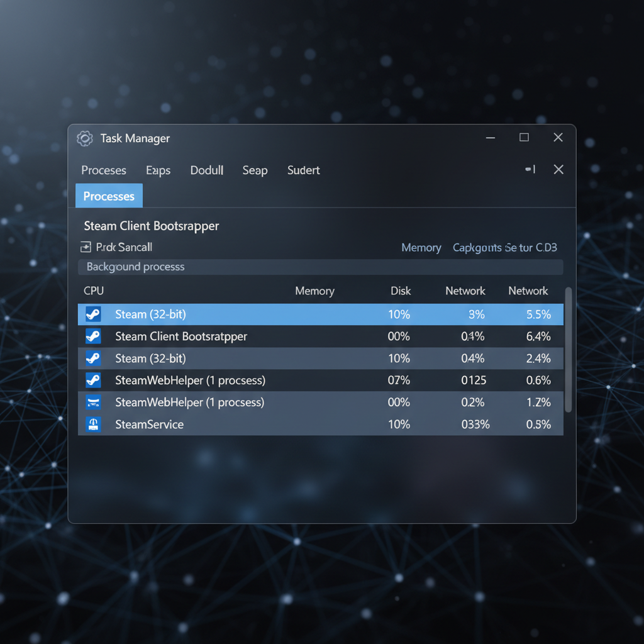Open the Dodull menu item
Screen dimensions: 644x644
(206, 170)
